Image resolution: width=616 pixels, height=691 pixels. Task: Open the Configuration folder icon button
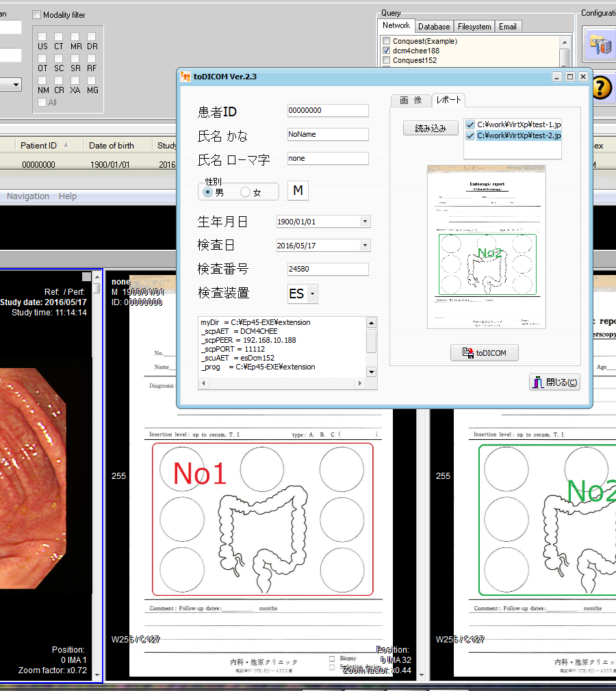pos(600,44)
